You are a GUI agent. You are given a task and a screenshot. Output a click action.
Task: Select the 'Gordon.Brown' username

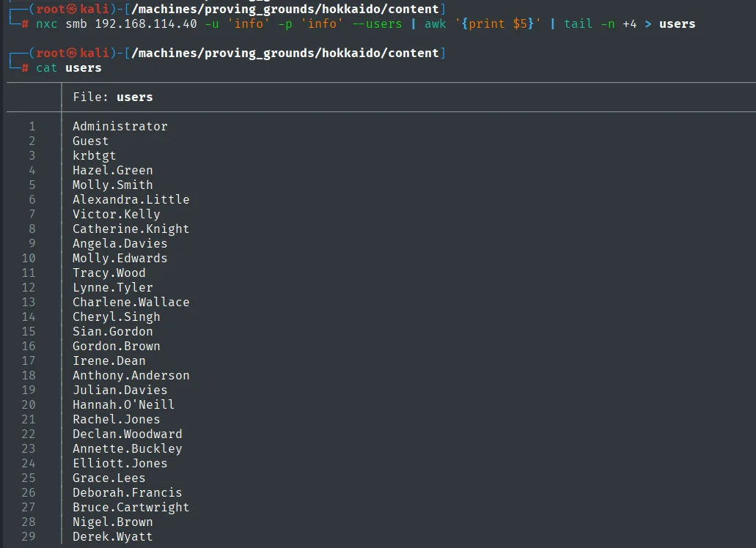tap(116, 347)
